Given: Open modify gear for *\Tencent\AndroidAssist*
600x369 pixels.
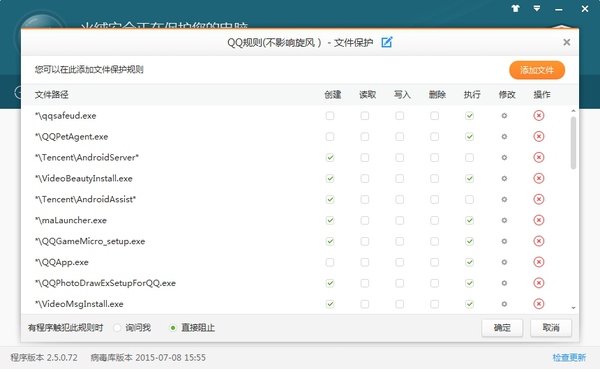Looking at the screenshot, I should [x=504, y=199].
